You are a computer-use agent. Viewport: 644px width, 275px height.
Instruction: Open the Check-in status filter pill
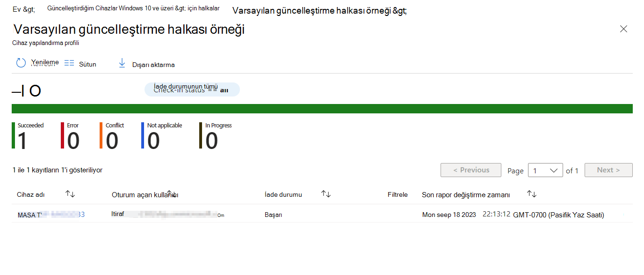click(192, 89)
